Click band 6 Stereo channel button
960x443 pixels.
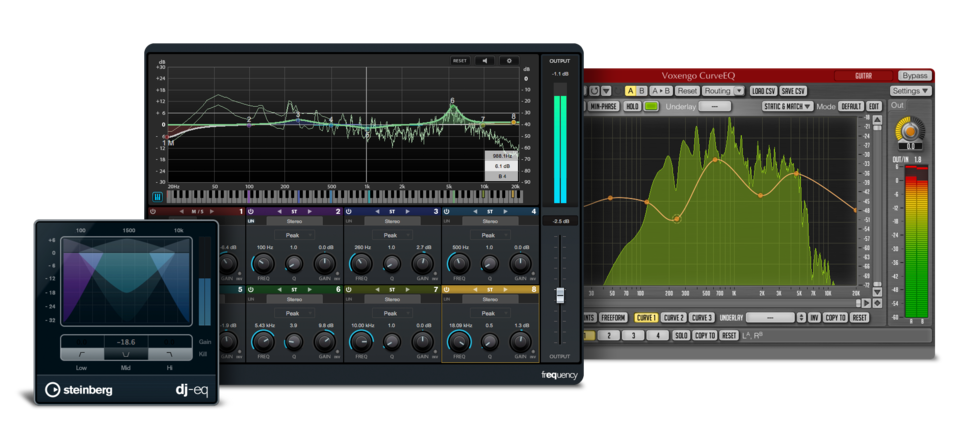pos(294,299)
